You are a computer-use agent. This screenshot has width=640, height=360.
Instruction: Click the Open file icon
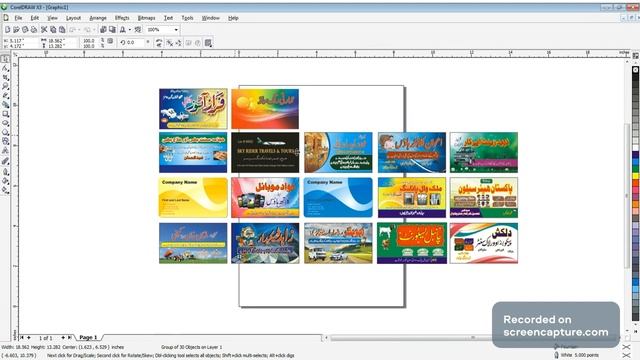tap(16, 30)
